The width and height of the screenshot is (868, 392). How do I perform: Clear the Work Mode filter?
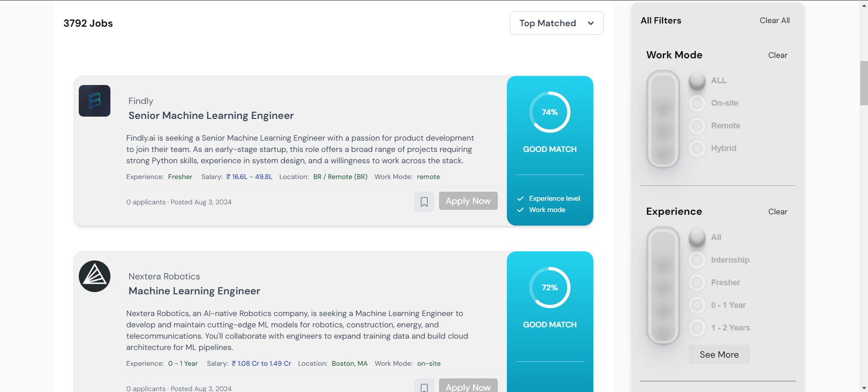(x=777, y=55)
